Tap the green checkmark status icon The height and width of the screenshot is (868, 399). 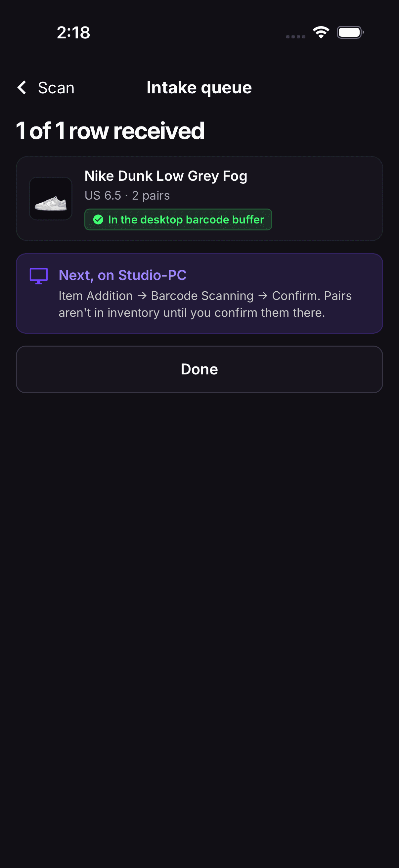pos(98,220)
